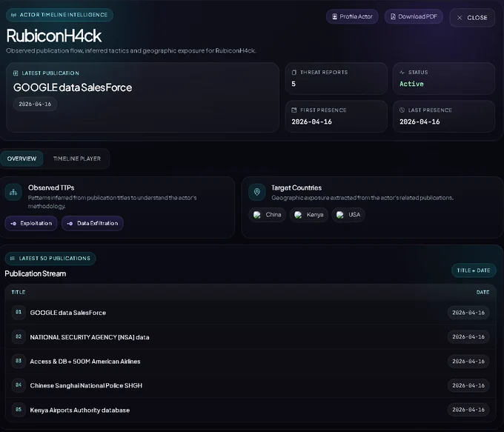
Task: Click the USA flag icon
Action: coord(339,215)
